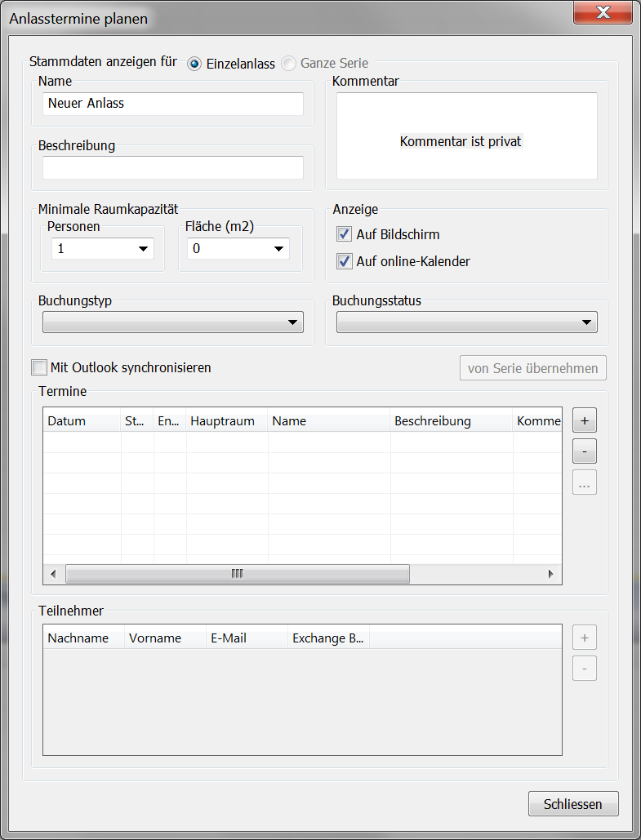This screenshot has width=641, height=840.
Task: Focus the Beschreibung input field
Action: 172,168
